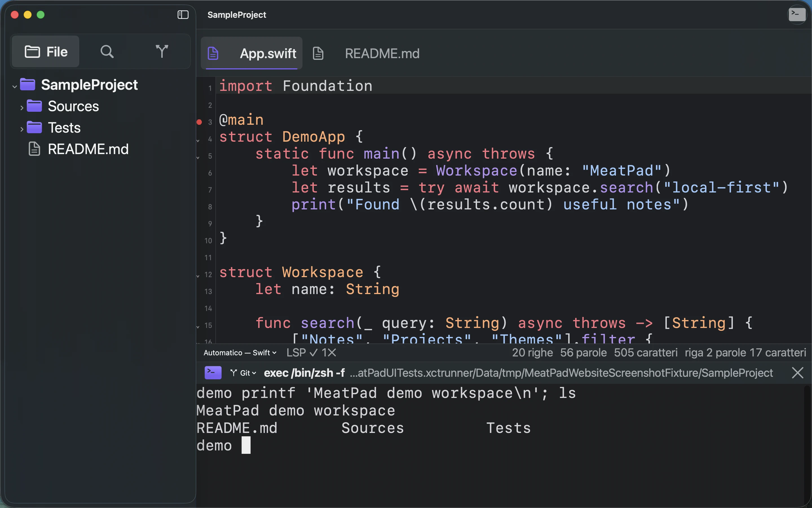This screenshot has height=508, width=812.
Task: Select the Sources folder icon
Action: [34, 106]
